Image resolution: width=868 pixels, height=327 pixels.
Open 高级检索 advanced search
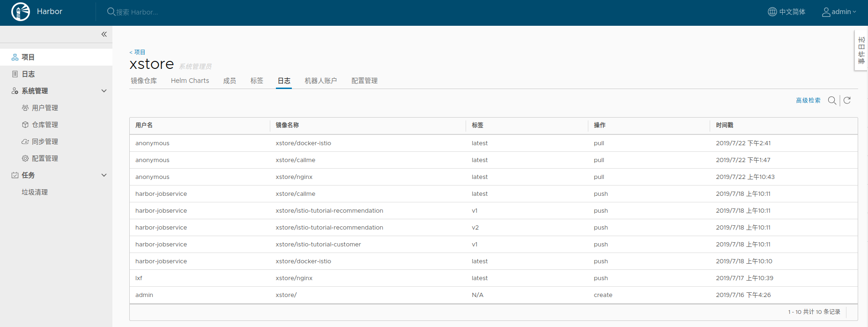pos(808,100)
